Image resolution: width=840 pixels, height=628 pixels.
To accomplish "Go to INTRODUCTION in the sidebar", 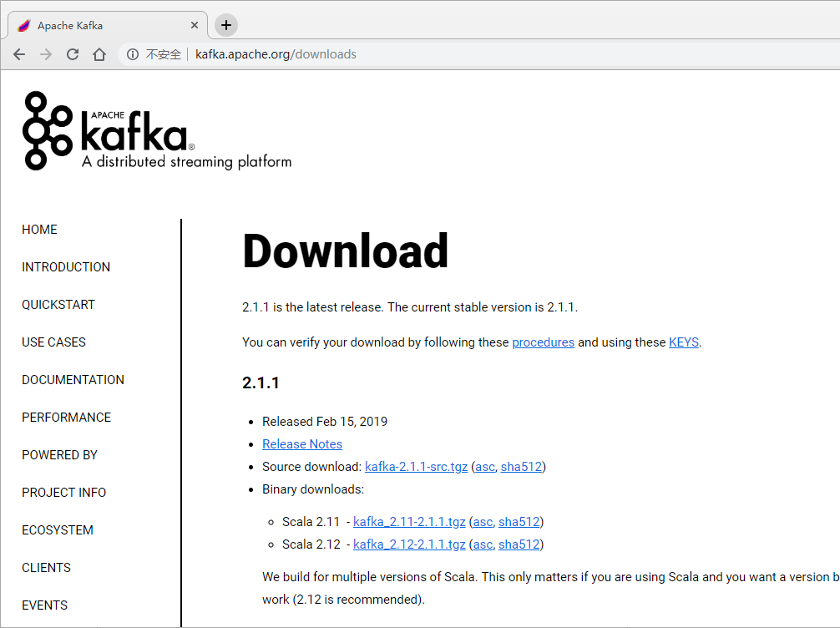I will 66,267.
